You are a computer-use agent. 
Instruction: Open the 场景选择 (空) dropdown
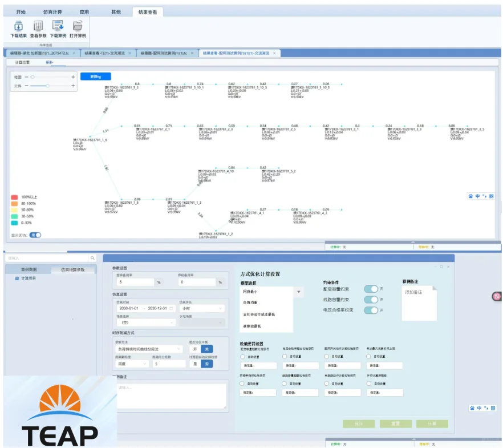pos(145,322)
